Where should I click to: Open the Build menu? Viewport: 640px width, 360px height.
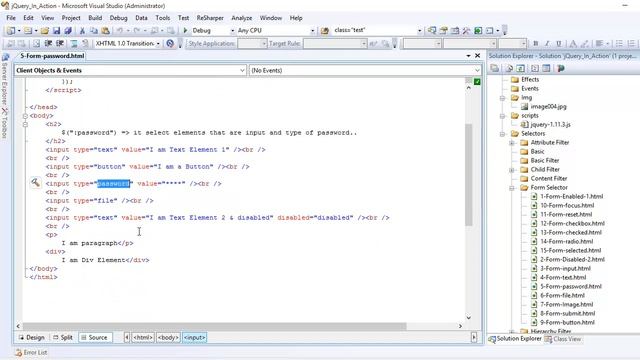95,18
